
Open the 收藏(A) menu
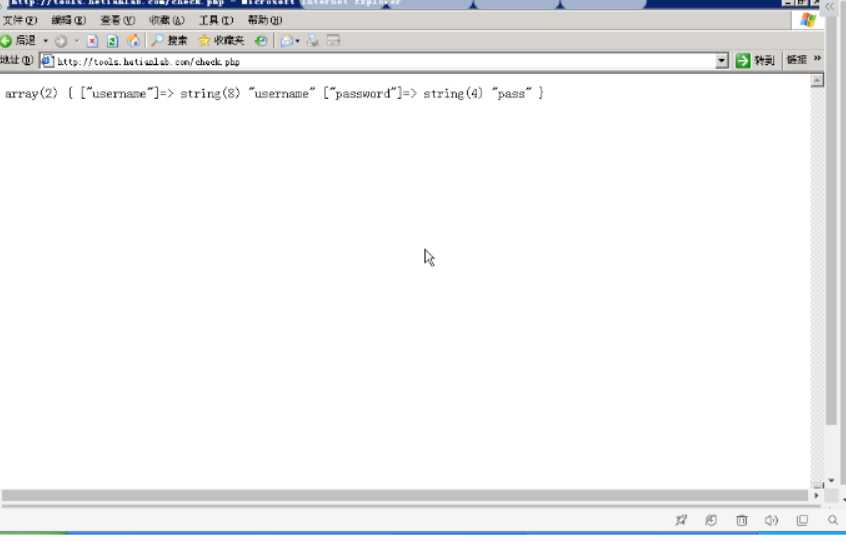(167, 20)
